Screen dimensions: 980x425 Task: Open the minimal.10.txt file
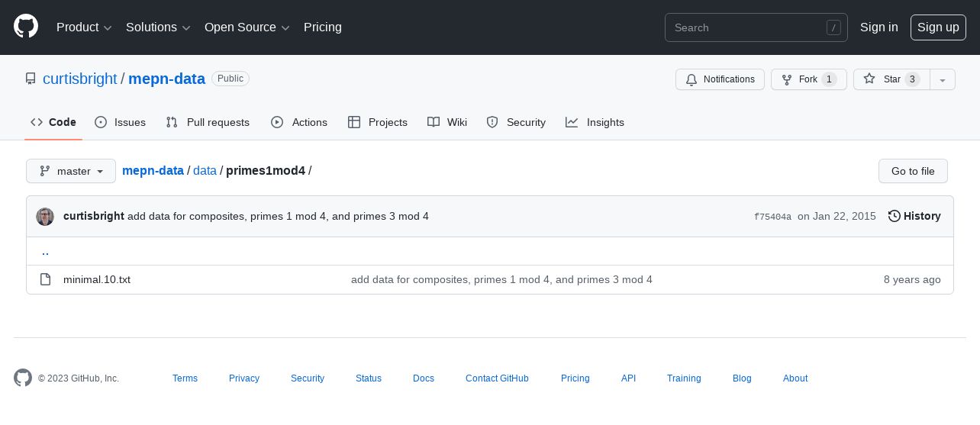pos(97,279)
